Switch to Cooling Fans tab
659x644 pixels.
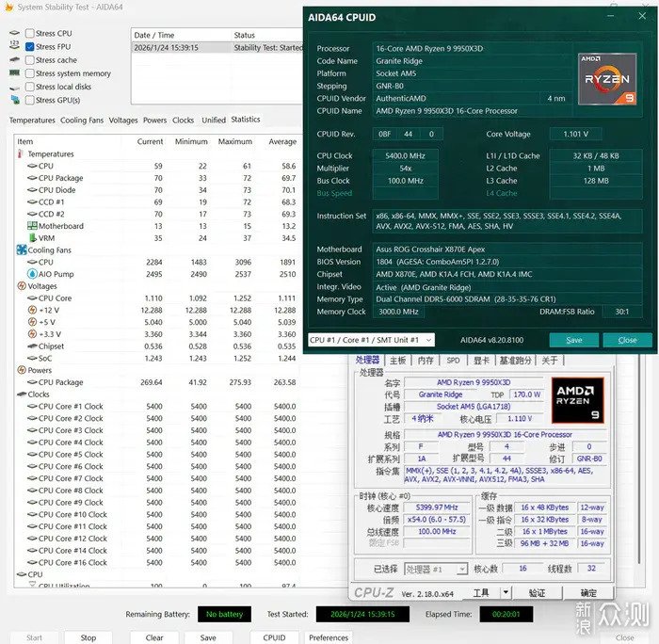point(82,121)
